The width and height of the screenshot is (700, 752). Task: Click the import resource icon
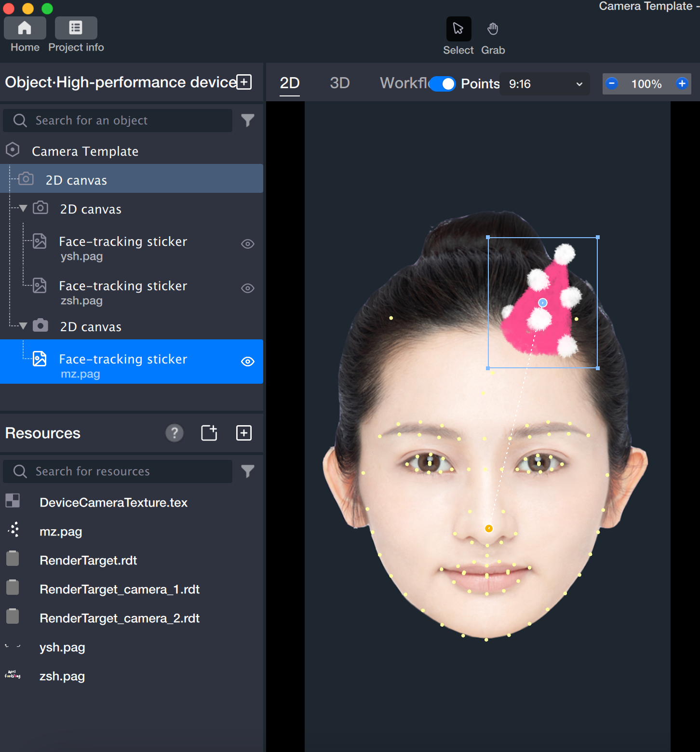209,433
